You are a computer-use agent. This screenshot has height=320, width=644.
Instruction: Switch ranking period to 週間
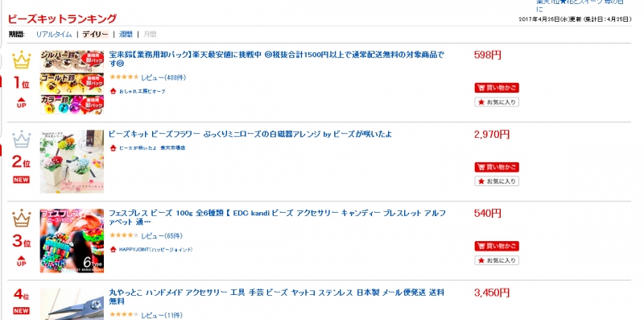pyautogui.click(x=126, y=34)
